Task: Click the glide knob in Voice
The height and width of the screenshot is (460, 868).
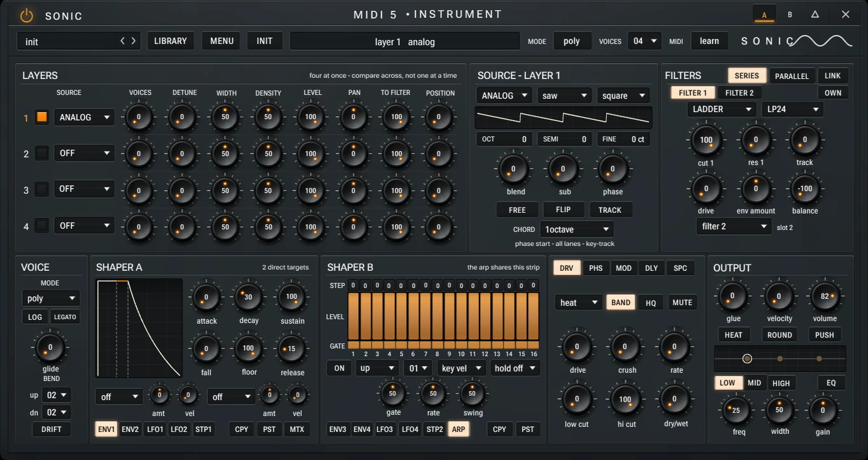Action: pyautogui.click(x=50, y=347)
